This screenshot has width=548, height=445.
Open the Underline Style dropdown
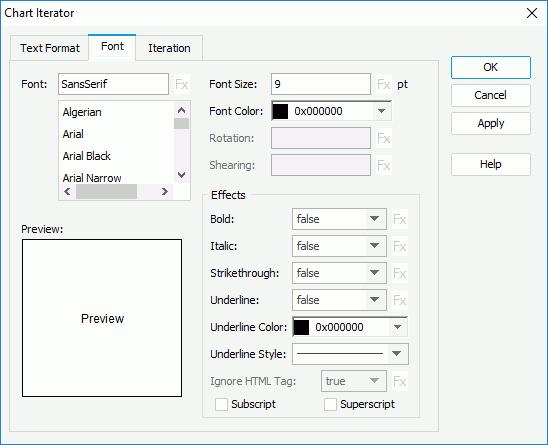click(x=396, y=354)
